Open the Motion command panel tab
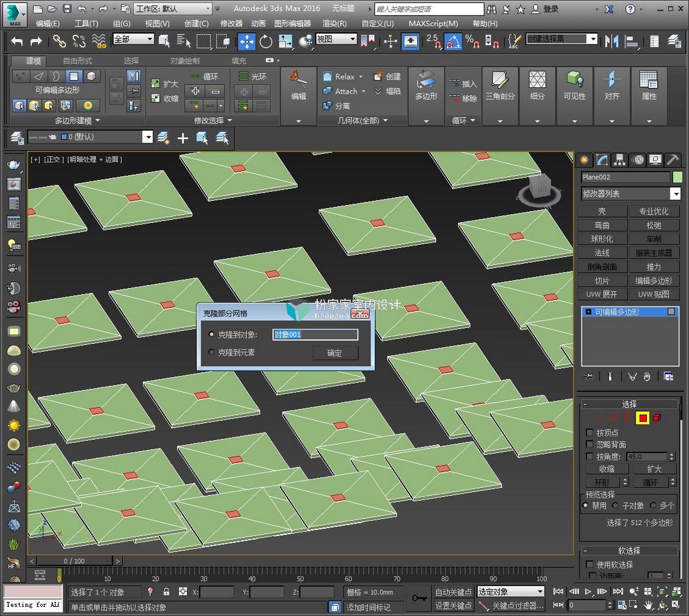The width and height of the screenshot is (689, 616). [x=638, y=160]
